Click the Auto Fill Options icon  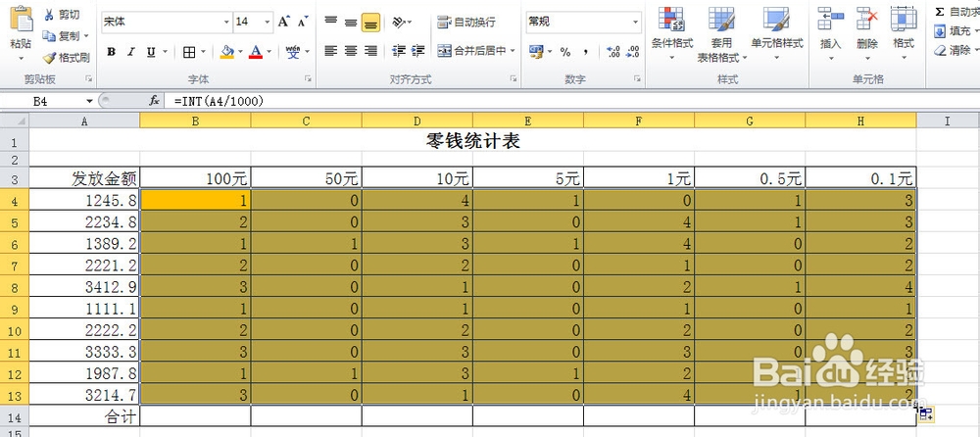pos(926,413)
